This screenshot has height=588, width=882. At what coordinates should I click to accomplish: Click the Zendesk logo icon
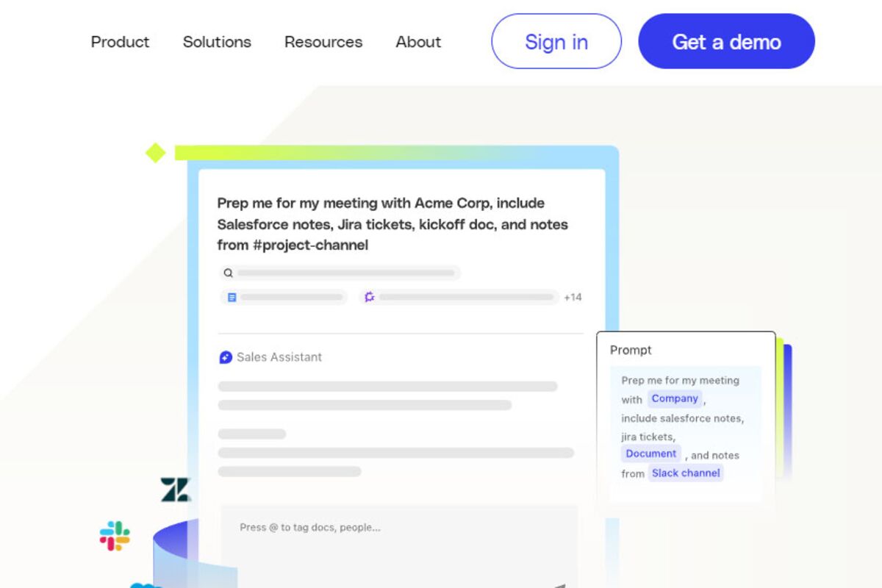tap(176, 490)
